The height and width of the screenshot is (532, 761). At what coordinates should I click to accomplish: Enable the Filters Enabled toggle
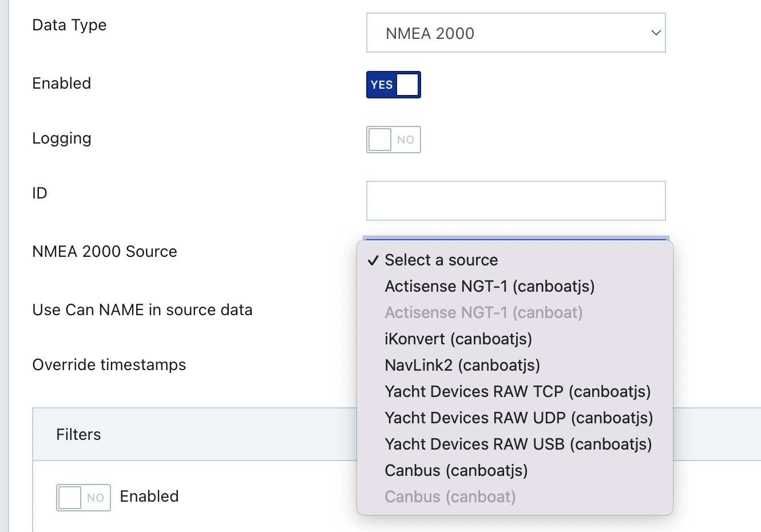pyautogui.click(x=83, y=497)
